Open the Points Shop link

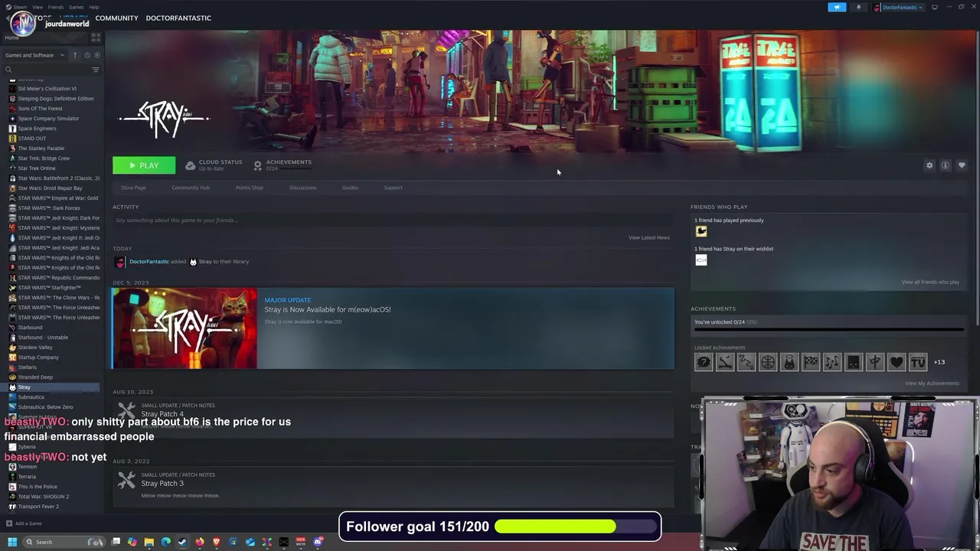point(249,187)
